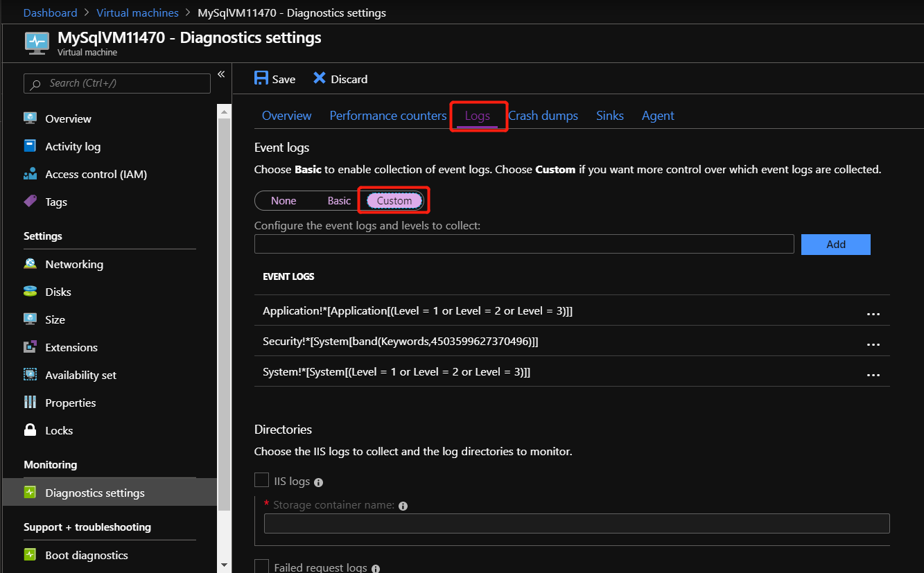Check the Failed request logs option

point(261,566)
